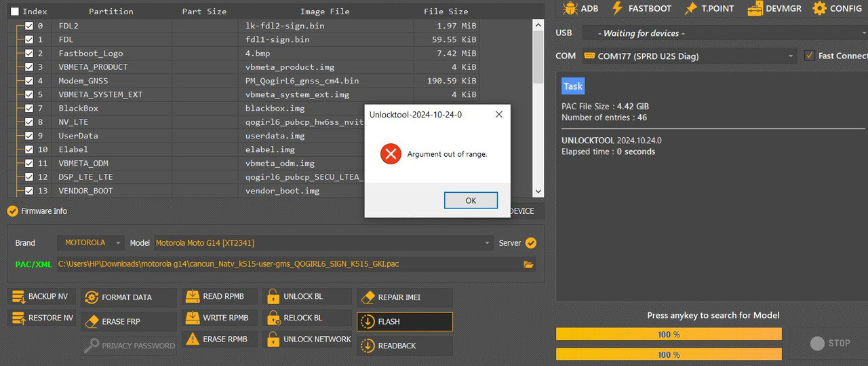Image resolution: width=868 pixels, height=366 pixels.
Task: Open the CONFIG settings
Action: [x=837, y=8]
